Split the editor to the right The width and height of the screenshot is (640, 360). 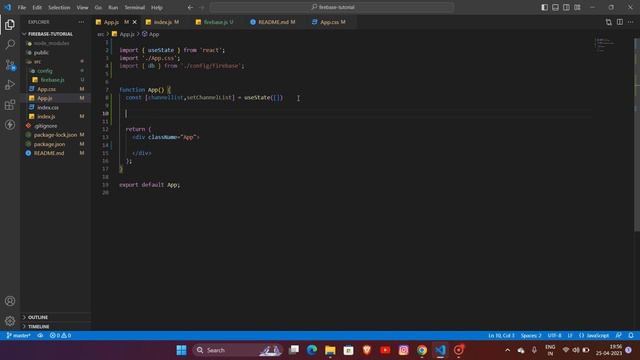[620, 22]
